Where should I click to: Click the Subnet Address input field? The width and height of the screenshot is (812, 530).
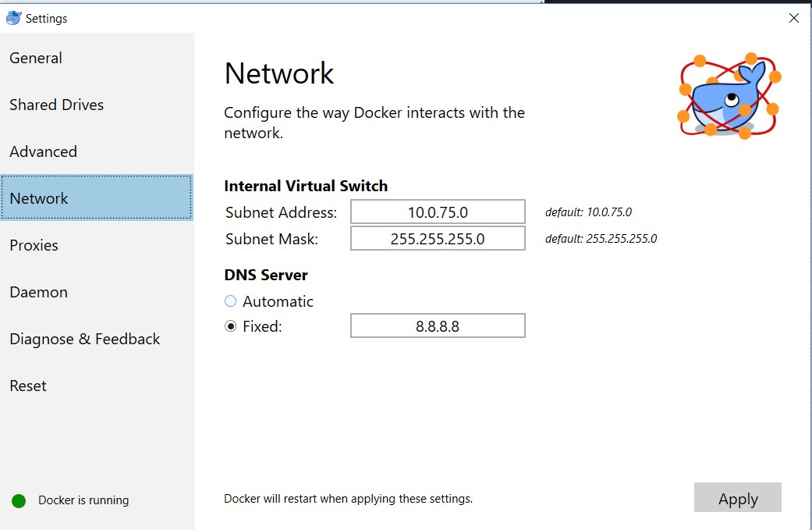[438, 212]
